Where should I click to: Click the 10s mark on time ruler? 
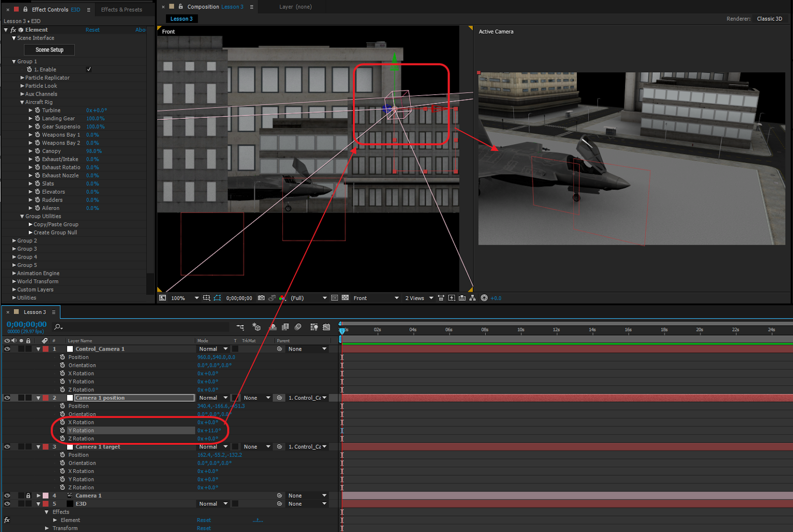(x=521, y=329)
